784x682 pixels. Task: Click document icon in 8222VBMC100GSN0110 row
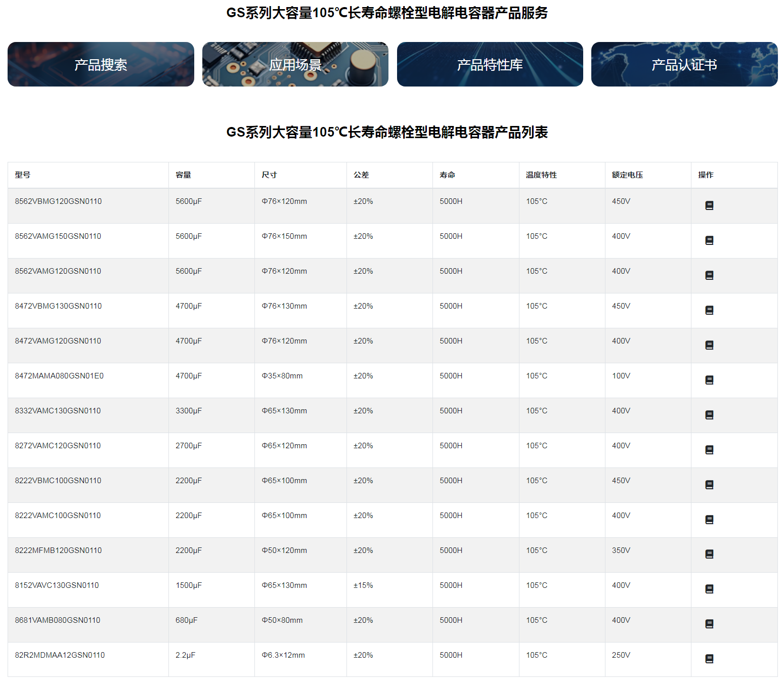(709, 485)
